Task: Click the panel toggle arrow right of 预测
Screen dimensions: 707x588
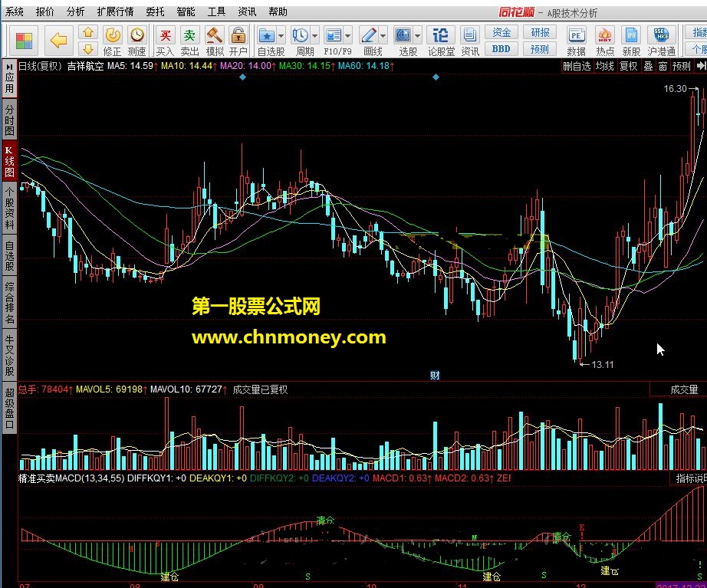Action: 701,66
